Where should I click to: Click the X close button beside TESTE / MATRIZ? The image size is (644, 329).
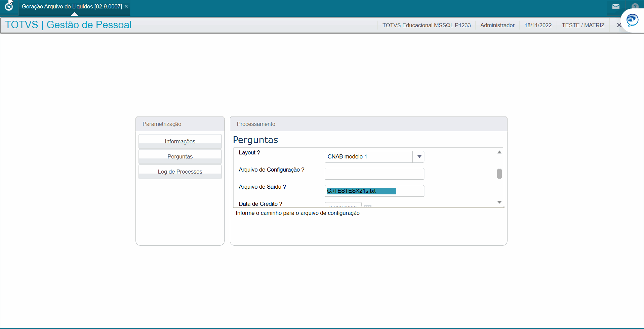619,25
